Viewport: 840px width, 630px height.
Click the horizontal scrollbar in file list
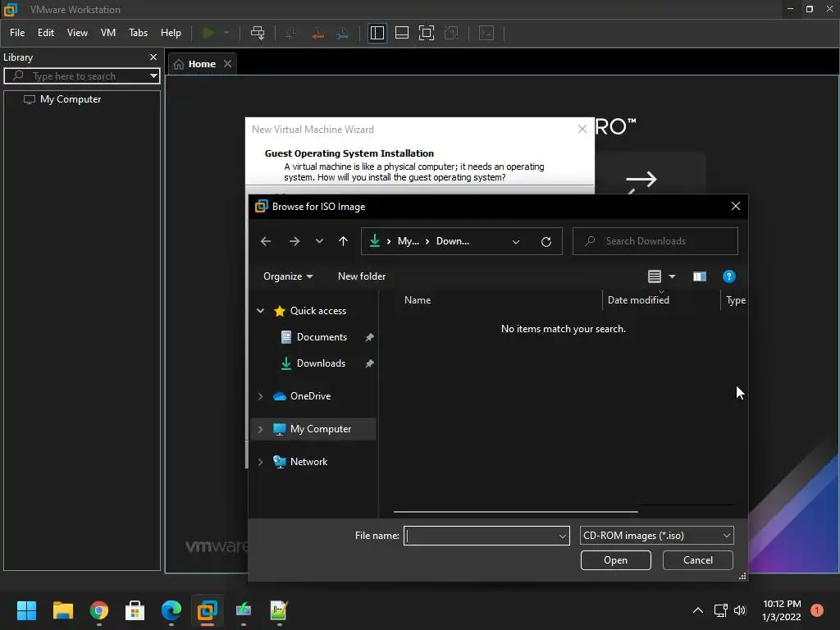pos(515,512)
